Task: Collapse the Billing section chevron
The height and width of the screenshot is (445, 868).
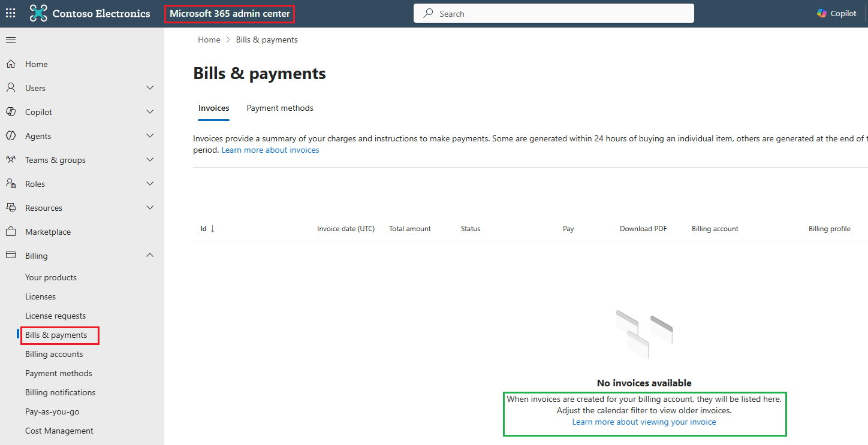Action: [150, 256]
